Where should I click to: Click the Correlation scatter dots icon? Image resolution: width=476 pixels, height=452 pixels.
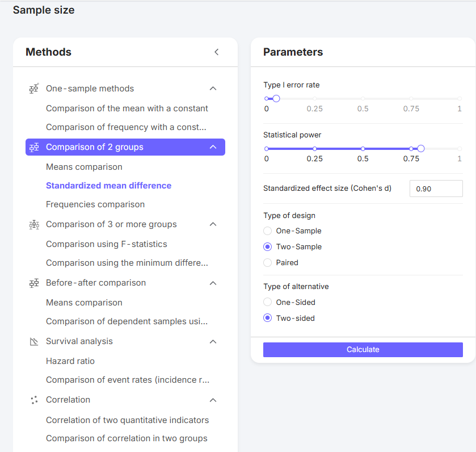[x=34, y=400]
